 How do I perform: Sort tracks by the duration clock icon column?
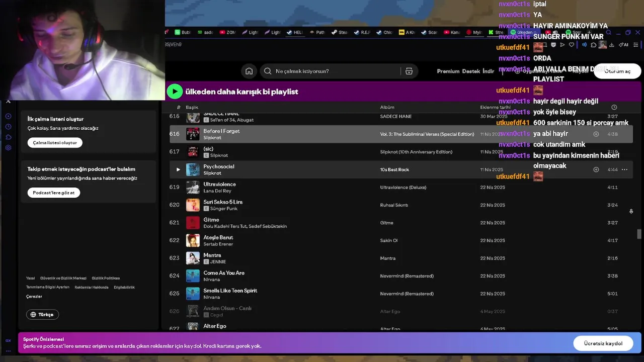(x=614, y=107)
